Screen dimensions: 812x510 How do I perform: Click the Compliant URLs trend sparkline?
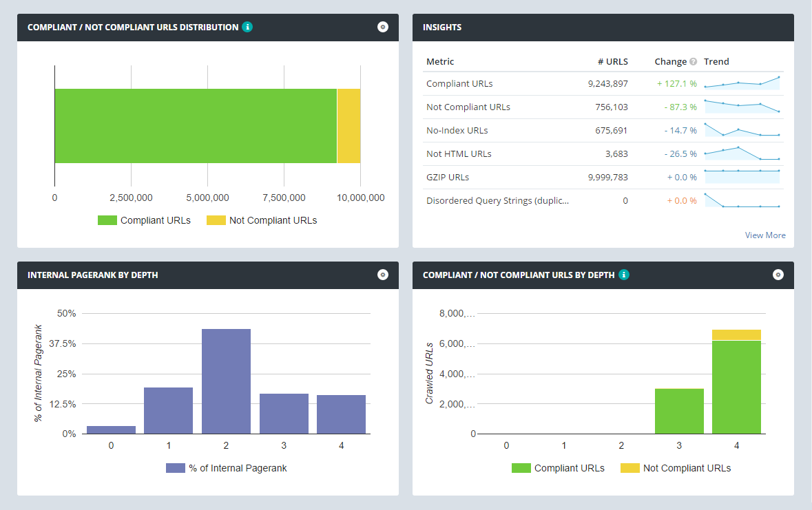coord(742,83)
